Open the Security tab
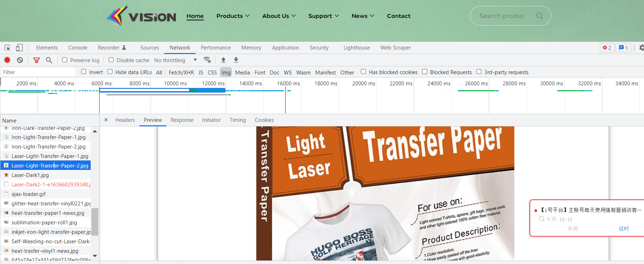644x264 pixels. point(319,48)
